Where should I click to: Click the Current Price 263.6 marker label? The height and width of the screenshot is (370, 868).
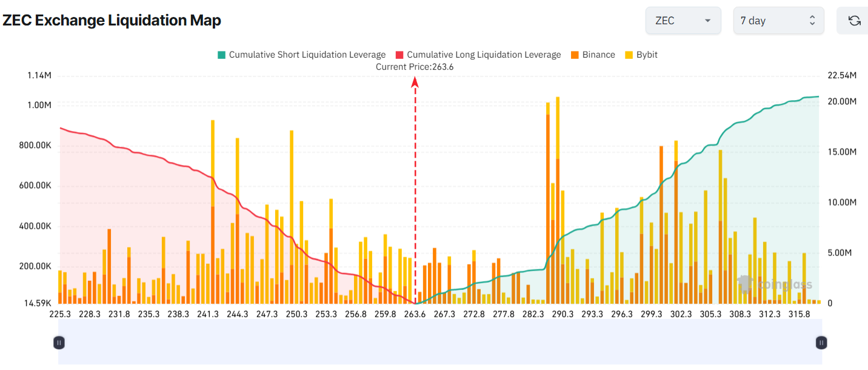point(415,67)
